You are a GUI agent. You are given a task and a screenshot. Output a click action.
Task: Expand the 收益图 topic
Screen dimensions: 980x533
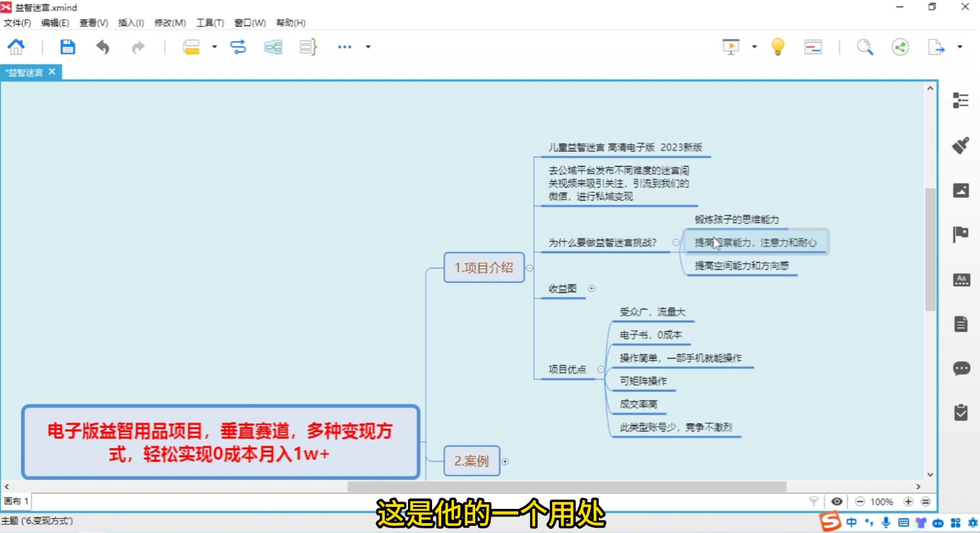click(x=592, y=288)
